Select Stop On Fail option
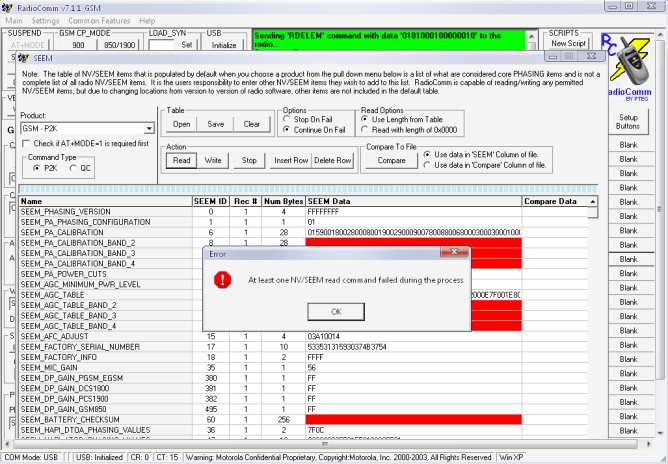 click(x=286, y=119)
